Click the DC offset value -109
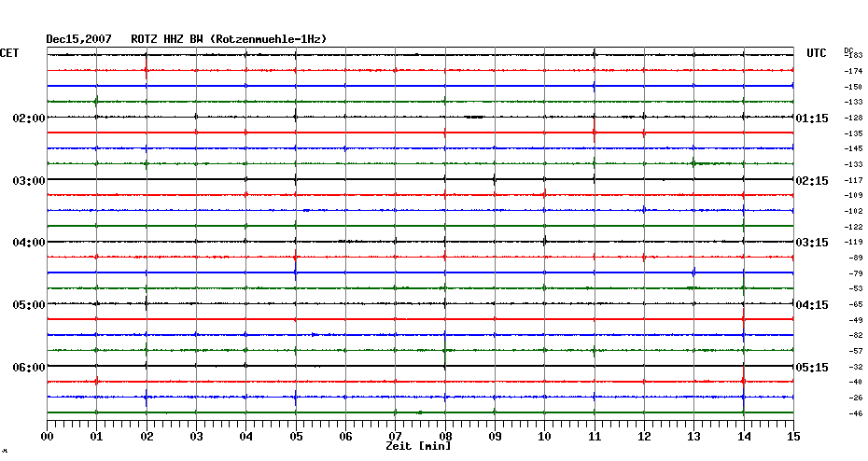The width and height of the screenshot is (868, 461). coord(854,195)
